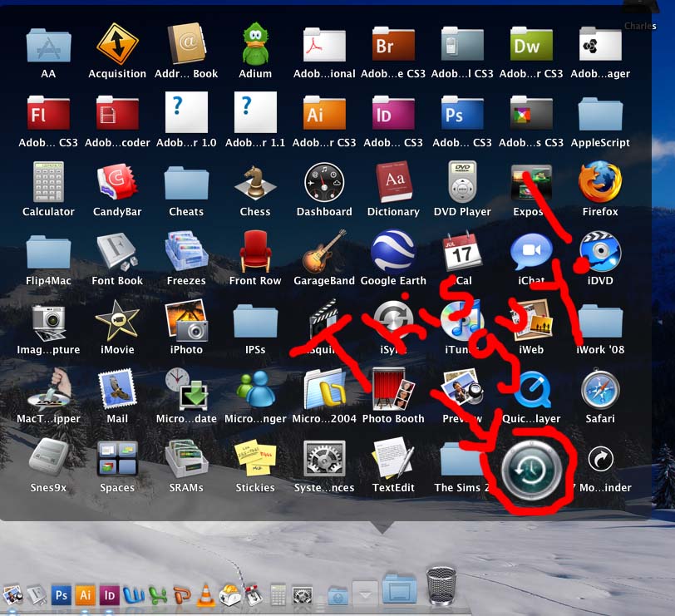Viewport: 675px width, 616px height.
Task: Launch DVD Player
Action: 462,182
